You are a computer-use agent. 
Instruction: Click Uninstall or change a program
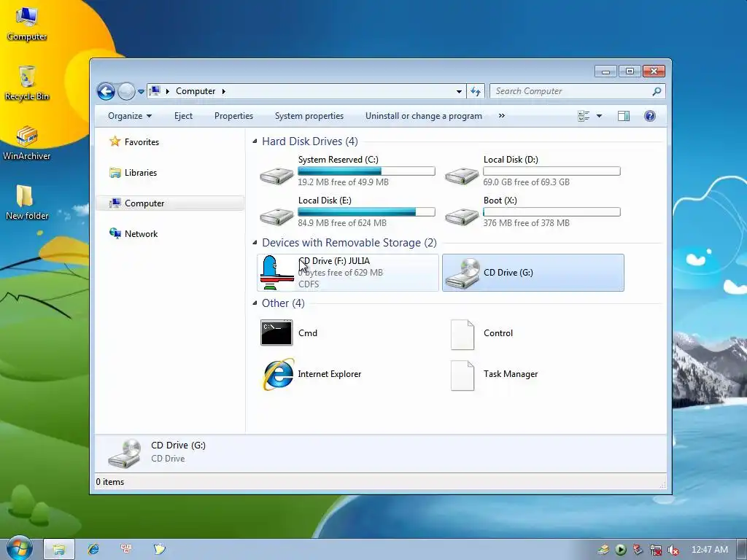pos(424,116)
